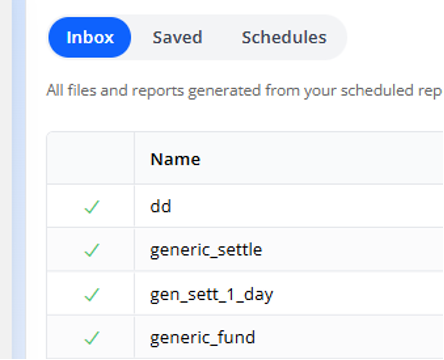Select the gen_sett_1_day report name
Image resolution: width=444 pixels, height=360 pixels.
coord(212,295)
